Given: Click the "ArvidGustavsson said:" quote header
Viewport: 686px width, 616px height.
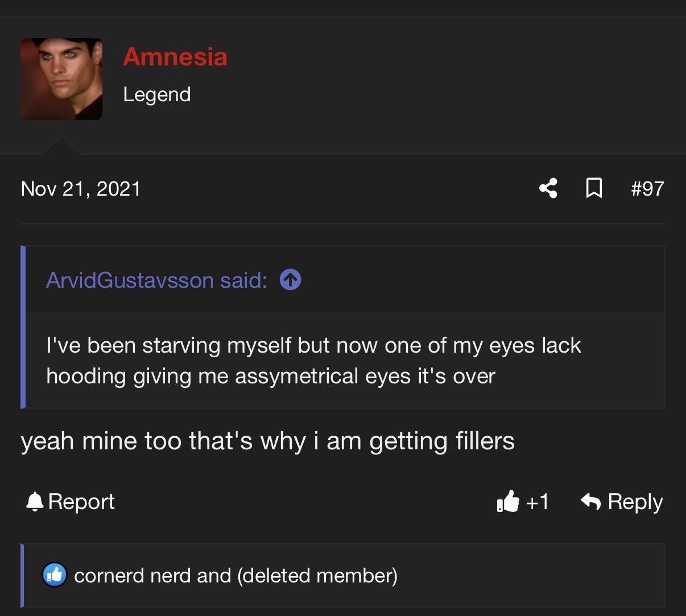Looking at the screenshot, I should pyautogui.click(x=156, y=280).
